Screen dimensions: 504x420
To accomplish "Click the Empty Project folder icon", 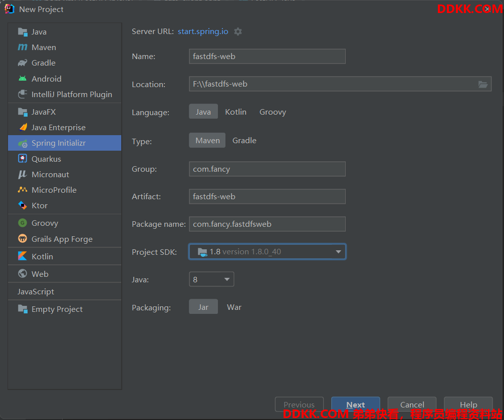I will (x=23, y=309).
